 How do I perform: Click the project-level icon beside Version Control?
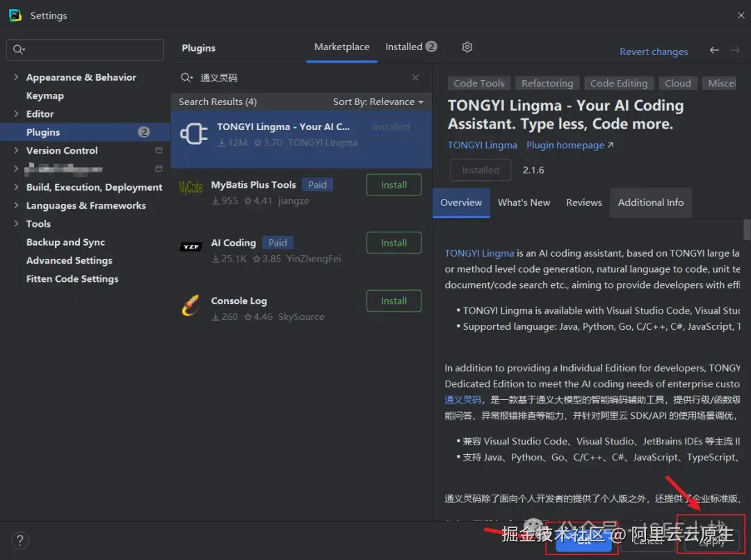pos(159,150)
